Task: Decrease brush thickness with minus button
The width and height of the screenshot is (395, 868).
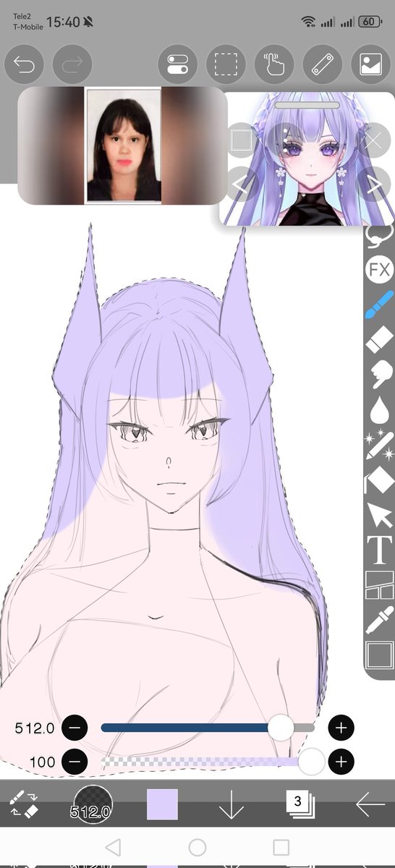Action: (x=75, y=728)
